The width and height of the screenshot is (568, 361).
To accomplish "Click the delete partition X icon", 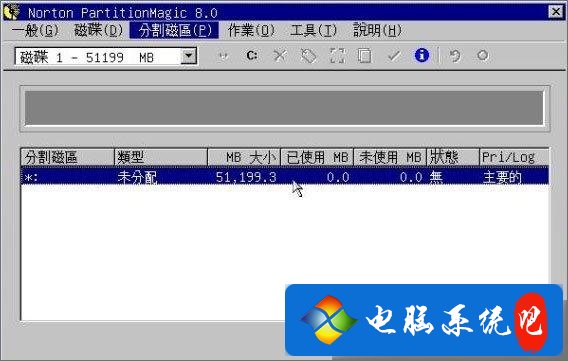I will pos(280,56).
